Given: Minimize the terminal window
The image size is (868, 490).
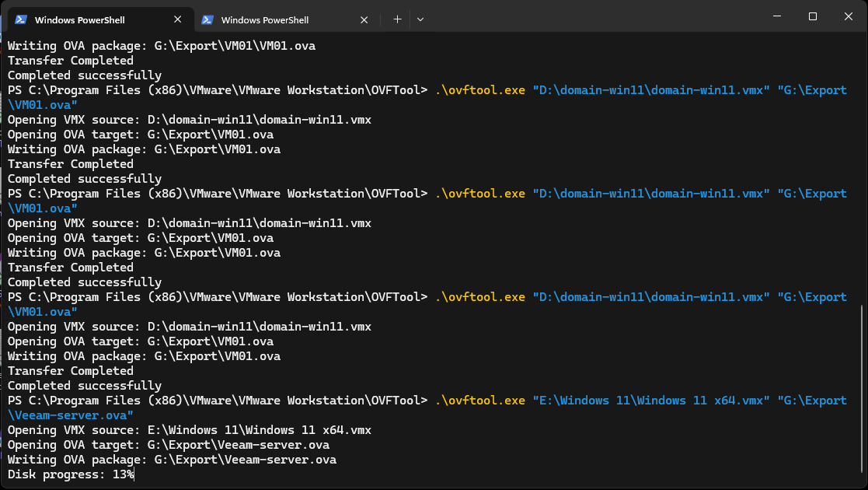Looking at the screenshot, I should (776, 16).
